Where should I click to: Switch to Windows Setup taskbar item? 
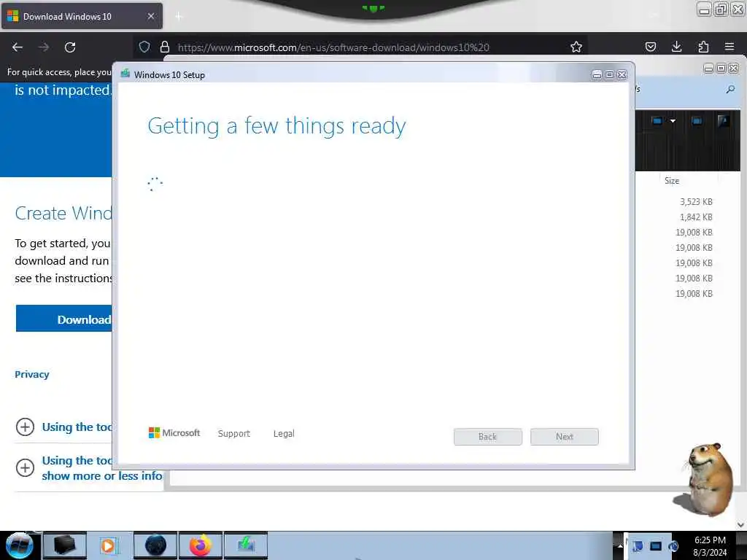pyautogui.click(x=246, y=545)
